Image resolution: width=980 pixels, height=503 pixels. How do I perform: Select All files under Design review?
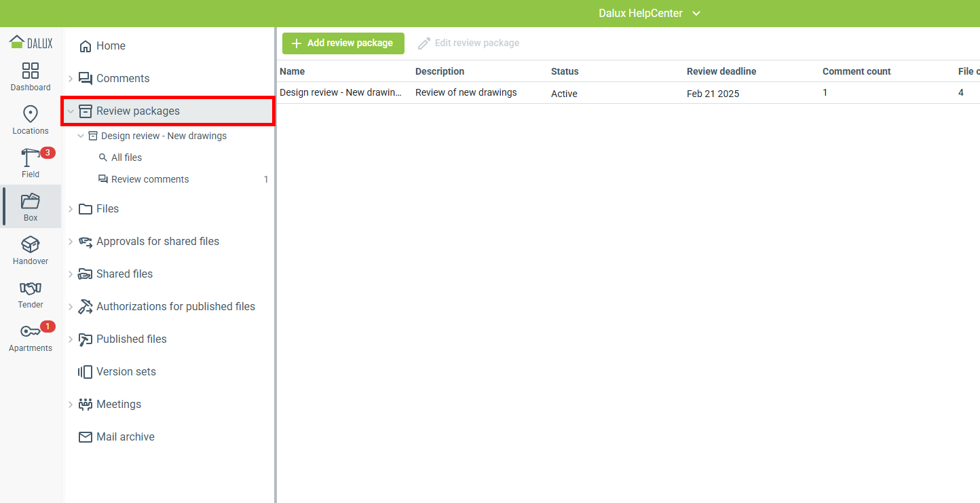tap(126, 157)
